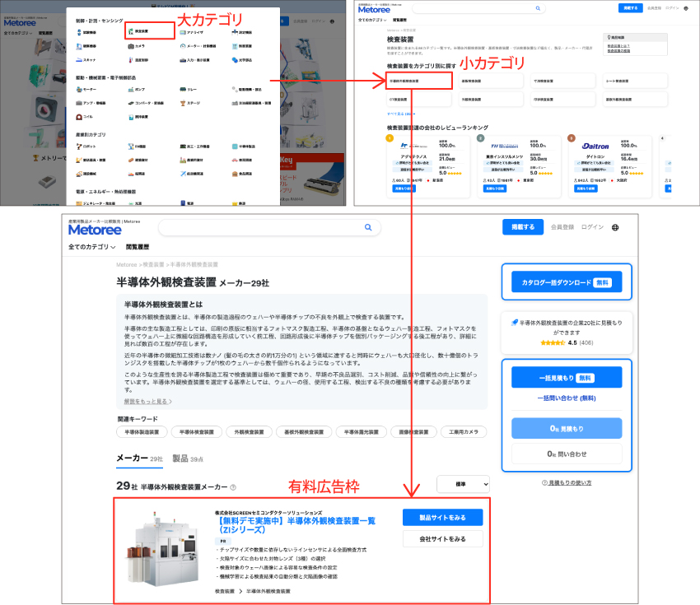Open the 標準 sort order dropdown

coord(462,484)
